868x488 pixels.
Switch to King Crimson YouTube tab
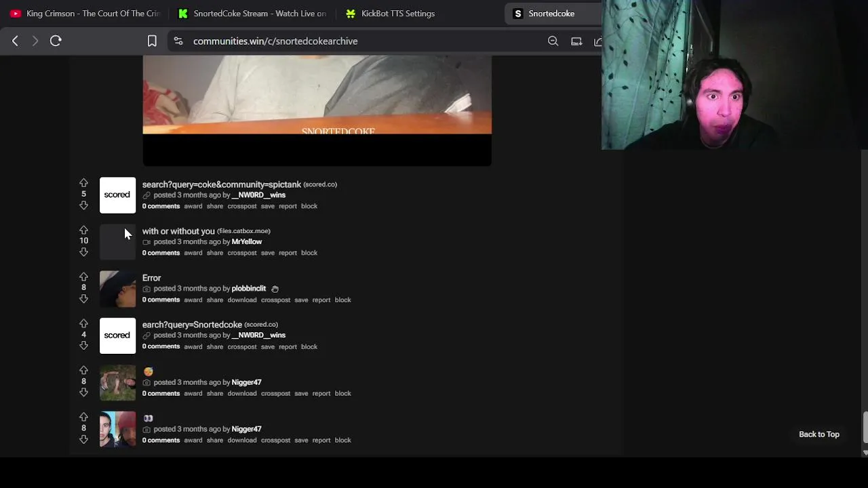pos(85,14)
